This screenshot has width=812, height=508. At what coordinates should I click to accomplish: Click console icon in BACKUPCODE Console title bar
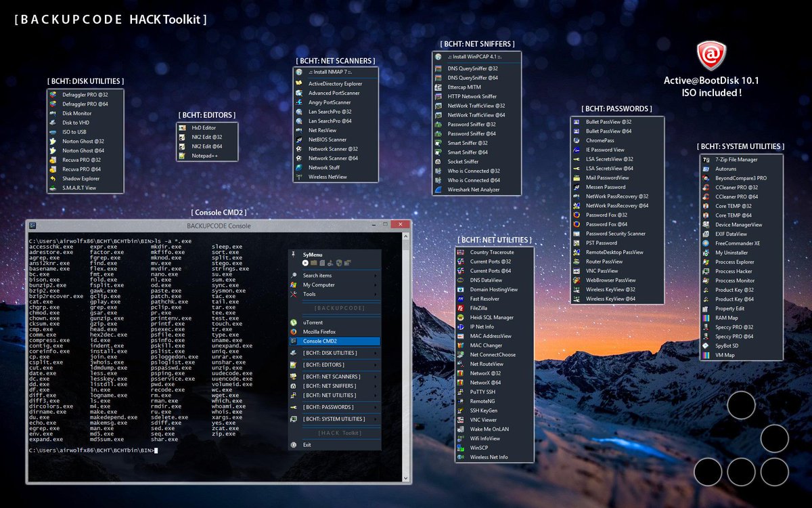[x=32, y=226]
